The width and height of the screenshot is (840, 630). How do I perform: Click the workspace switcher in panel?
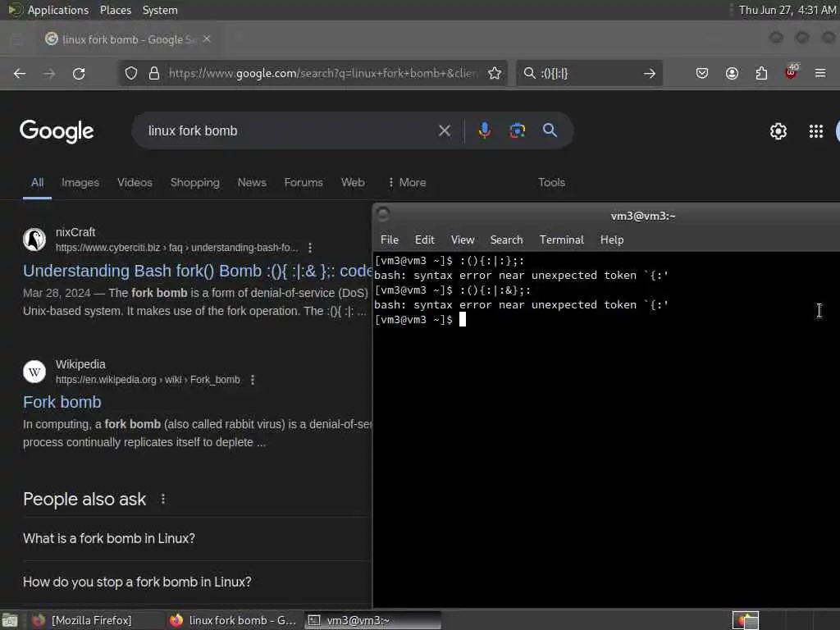pyautogui.click(x=746, y=620)
